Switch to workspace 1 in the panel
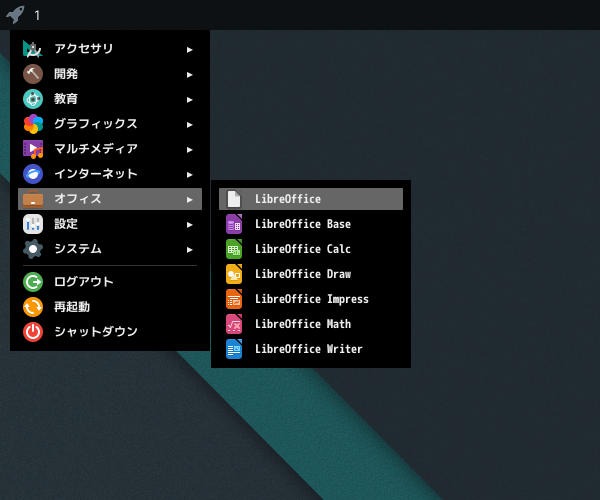600x500 pixels. tap(37, 15)
